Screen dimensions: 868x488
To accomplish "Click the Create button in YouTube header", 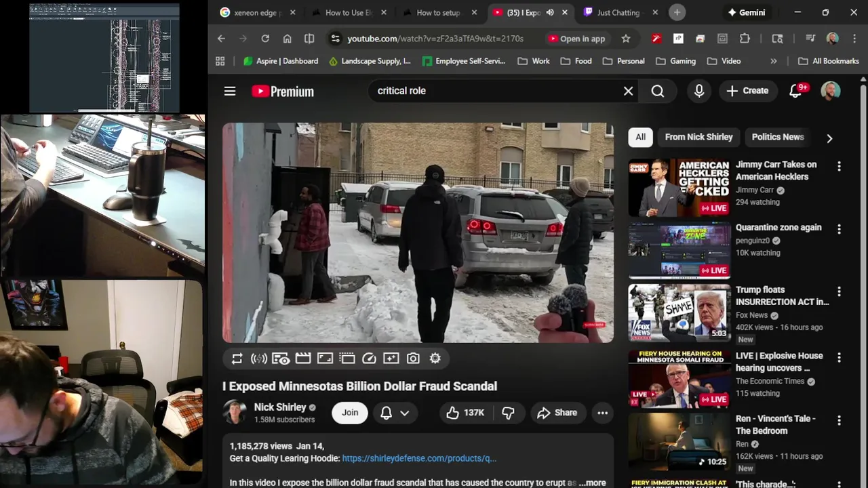I will pos(747,91).
